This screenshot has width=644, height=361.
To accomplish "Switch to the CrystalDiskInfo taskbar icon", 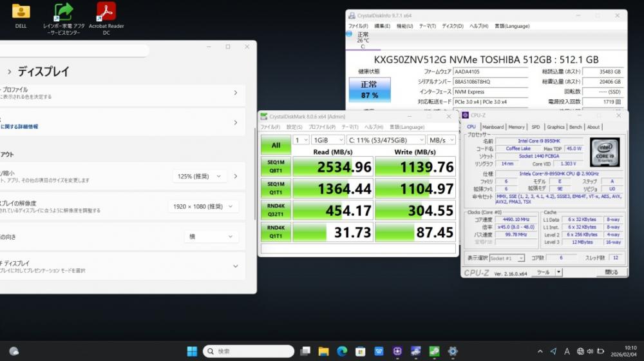I will click(x=415, y=351).
